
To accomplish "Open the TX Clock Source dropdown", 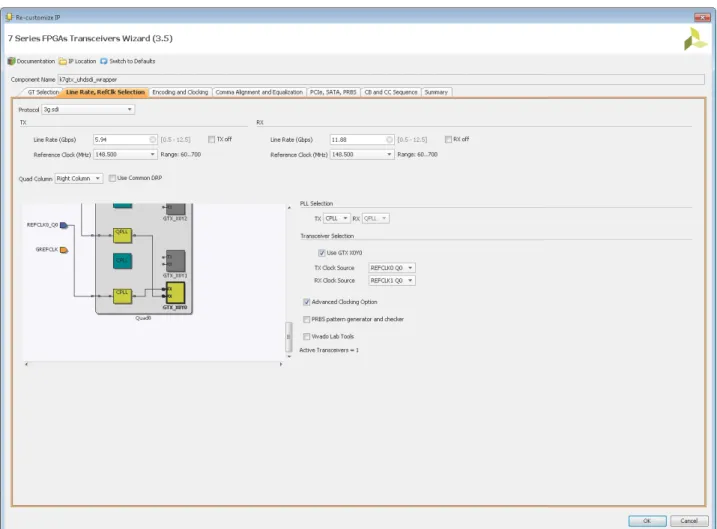I will tap(392, 268).
